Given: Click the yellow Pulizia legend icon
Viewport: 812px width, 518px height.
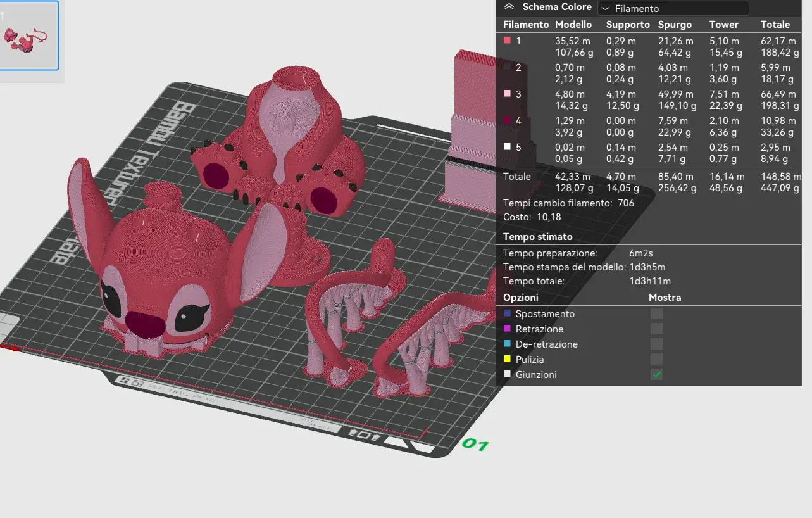Looking at the screenshot, I should pyautogui.click(x=507, y=359).
